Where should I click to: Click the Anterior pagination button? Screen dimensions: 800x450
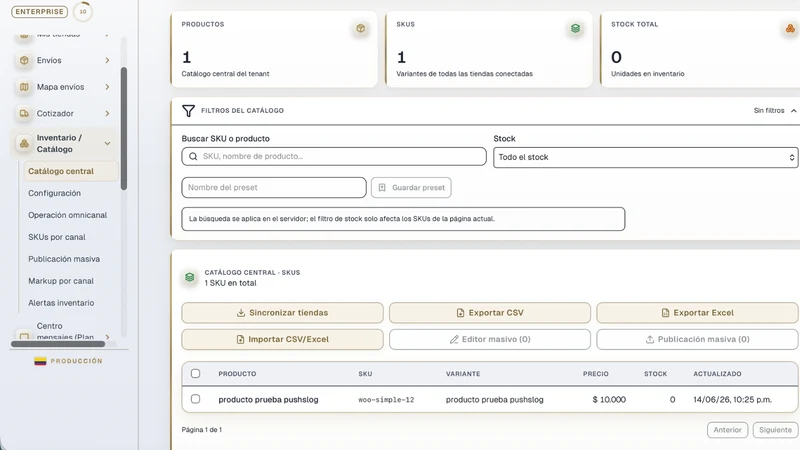(728, 430)
